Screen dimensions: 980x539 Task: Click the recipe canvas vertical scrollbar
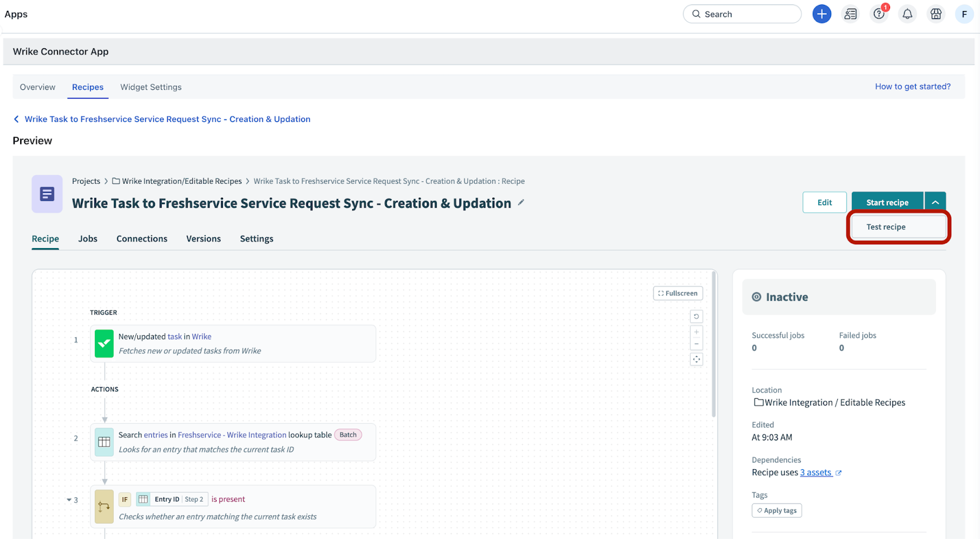[714, 344]
